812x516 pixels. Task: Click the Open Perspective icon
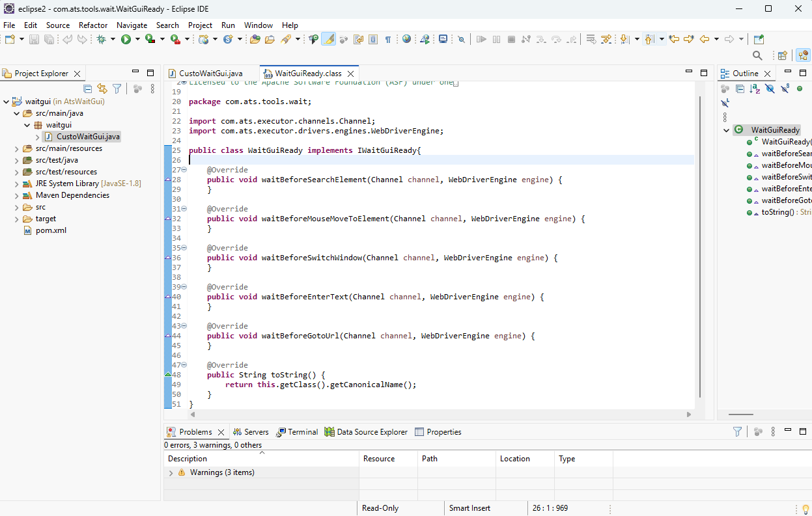coord(783,56)
